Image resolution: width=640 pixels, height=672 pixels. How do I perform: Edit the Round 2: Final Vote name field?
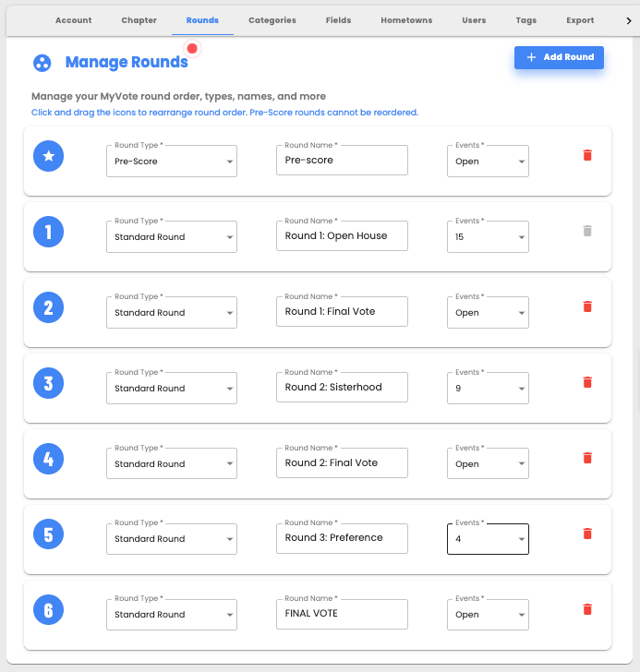point(342,462)
